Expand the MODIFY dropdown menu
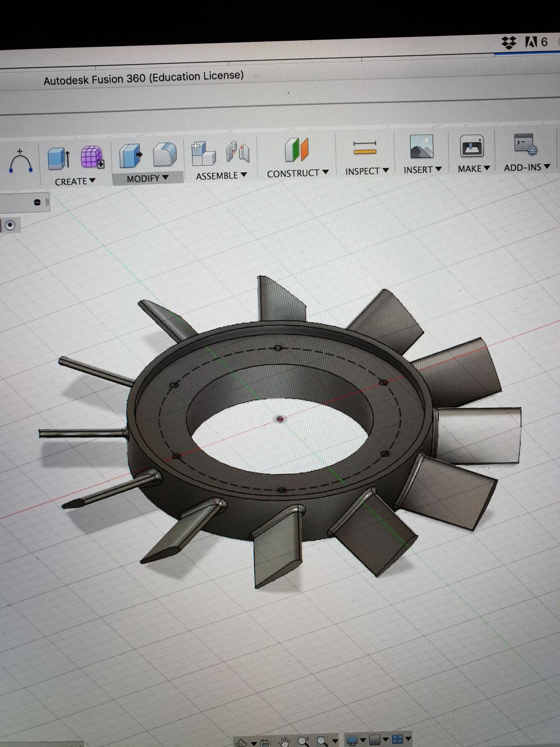The image size is (560, 747). [x=147, y=178]
